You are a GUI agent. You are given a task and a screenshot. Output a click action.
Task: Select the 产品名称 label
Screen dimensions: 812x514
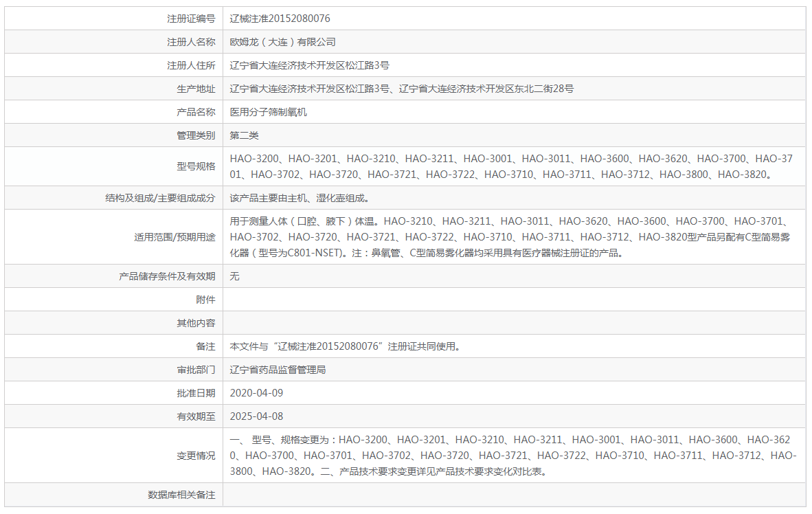196,112
